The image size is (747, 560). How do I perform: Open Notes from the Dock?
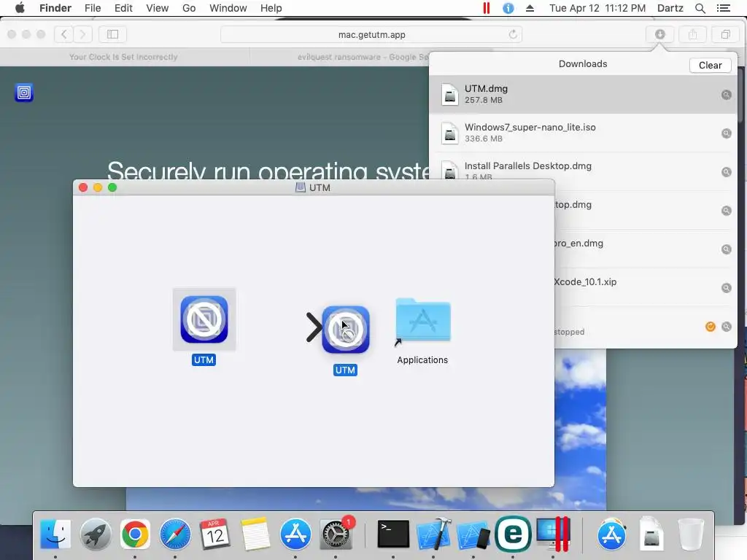coord(255,534)
